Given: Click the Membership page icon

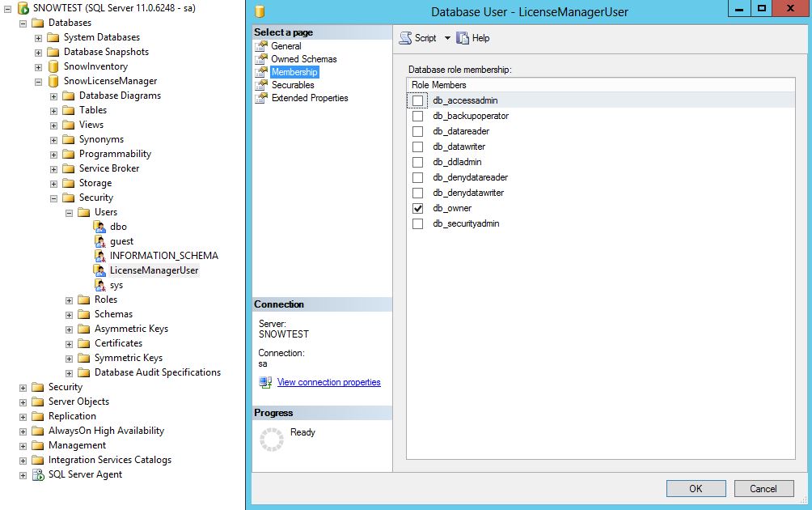Looking at the screenshot, I should 261,72.
